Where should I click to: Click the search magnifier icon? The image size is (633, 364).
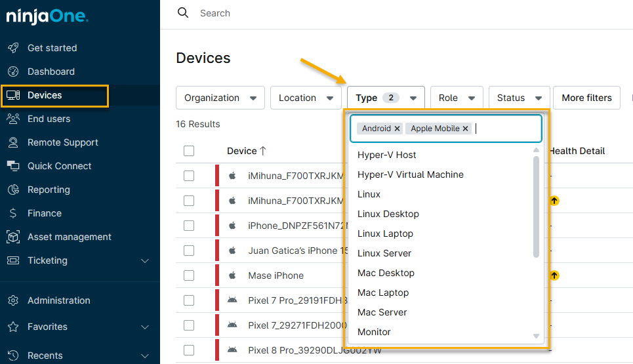point(183,13)
